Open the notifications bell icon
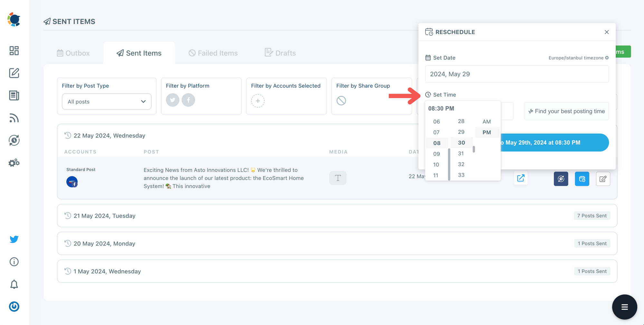 (14, 284)
